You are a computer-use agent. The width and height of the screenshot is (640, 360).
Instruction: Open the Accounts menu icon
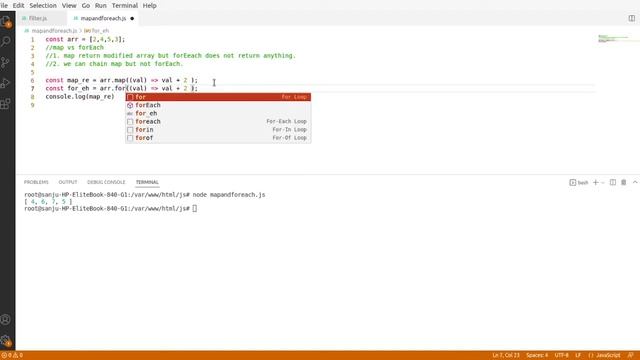(5, 320)
